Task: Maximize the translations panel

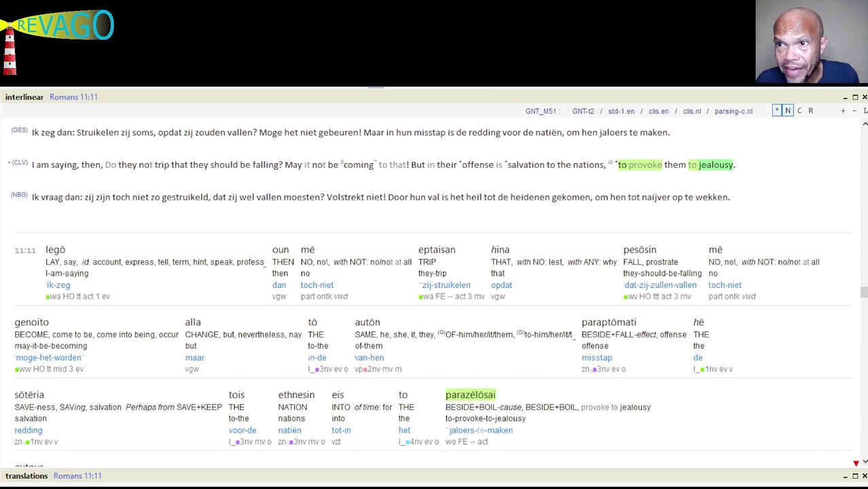Action: [855, 476]
